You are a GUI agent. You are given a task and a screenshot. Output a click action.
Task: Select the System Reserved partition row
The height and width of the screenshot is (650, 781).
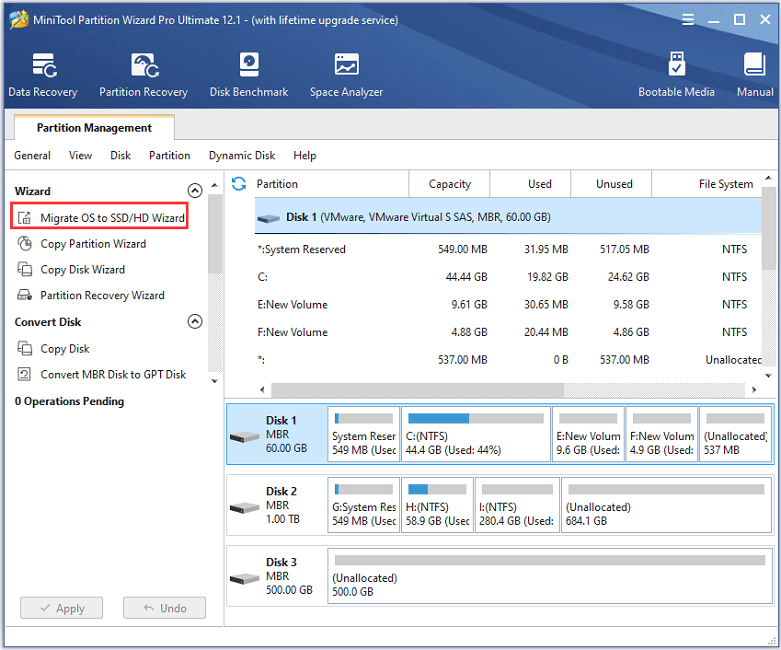tap(508, 249)
